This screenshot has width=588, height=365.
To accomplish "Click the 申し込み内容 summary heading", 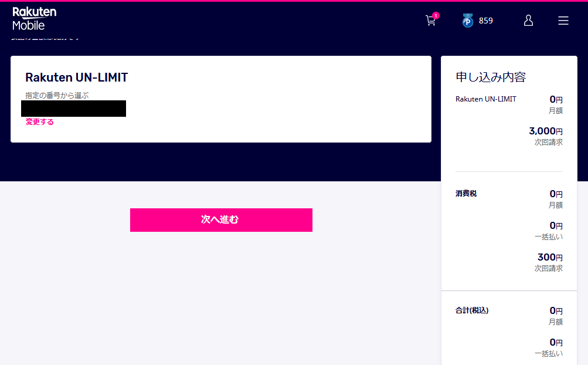I will (491, 77).
